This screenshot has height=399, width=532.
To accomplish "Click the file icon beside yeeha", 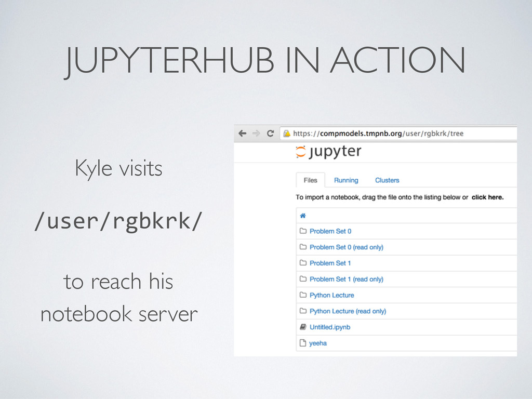I will pos(303,343).
